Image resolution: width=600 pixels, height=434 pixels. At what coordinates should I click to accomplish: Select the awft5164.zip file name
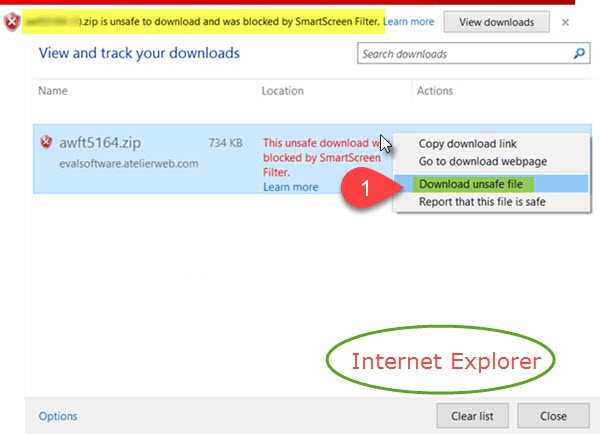tap(100, 143)
